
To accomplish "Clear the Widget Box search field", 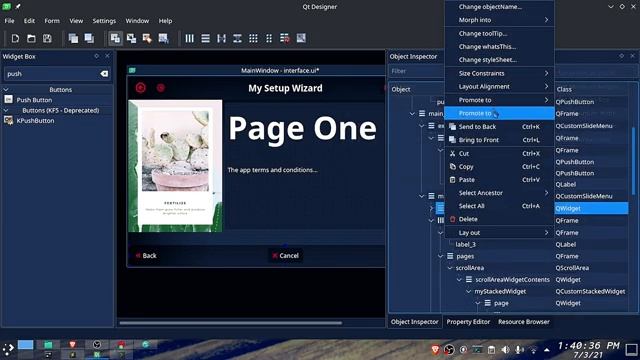I will tap(104, 73).
